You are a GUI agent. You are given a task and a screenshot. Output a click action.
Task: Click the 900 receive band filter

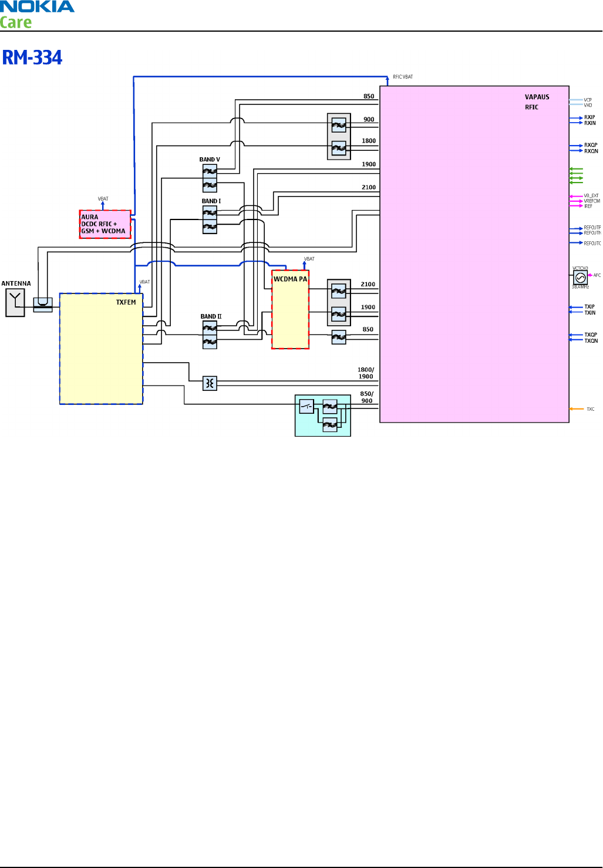coord(339,125)
